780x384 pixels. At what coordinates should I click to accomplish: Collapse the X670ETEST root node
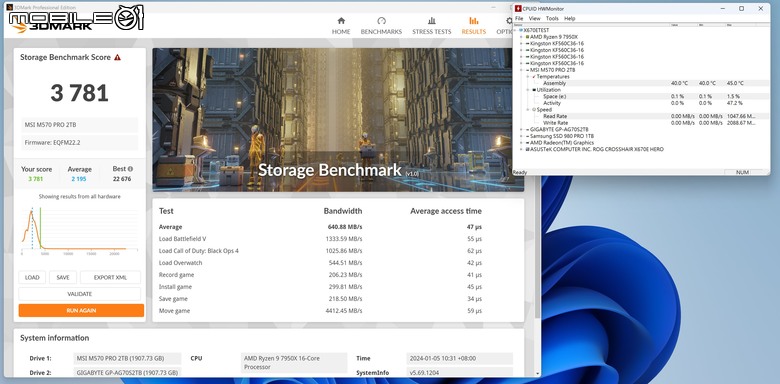pyautogui.click(x=516, y=30)
